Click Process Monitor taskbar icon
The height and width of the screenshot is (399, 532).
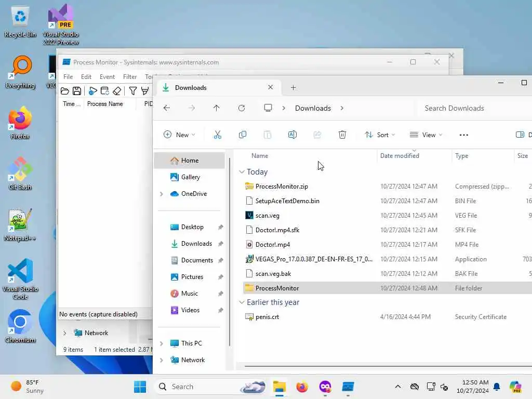348,387
